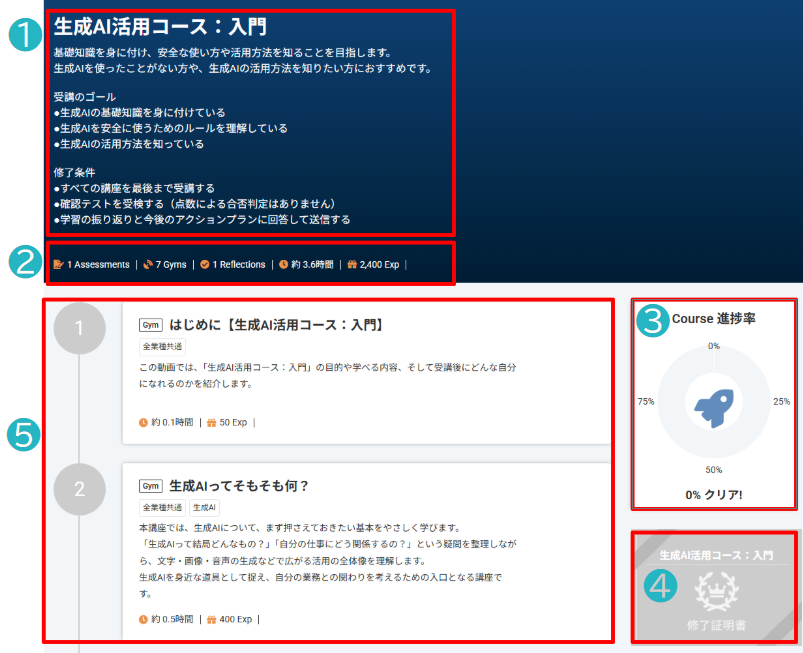Click the clock icon beside 約 0.1時間
803x653 pixels.
pos(143,423)
